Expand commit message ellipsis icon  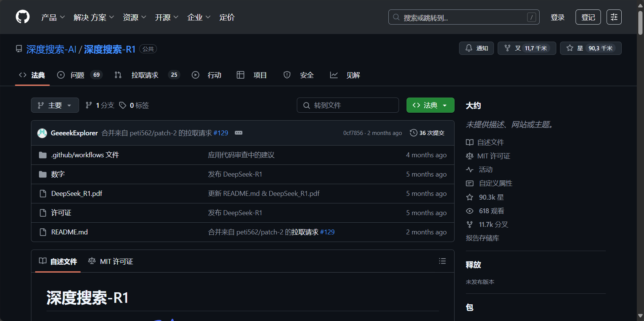(x=239, y=133)
